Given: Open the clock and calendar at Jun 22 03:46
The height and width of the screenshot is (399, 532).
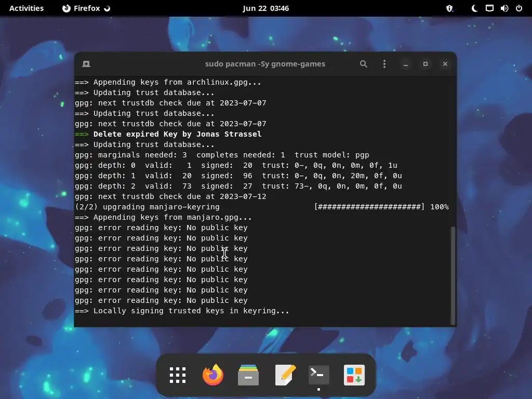Looking at the screenshot, I should click(x=265, y=8).
